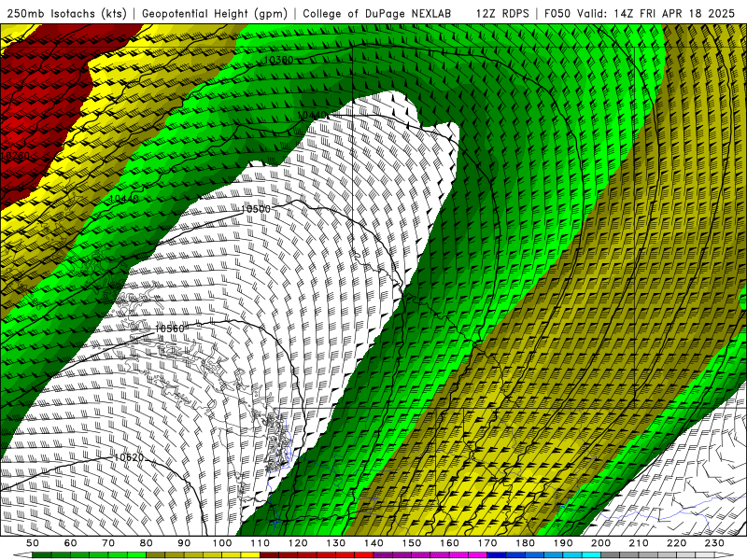This screenshot has width=747, height=560.
Task: Click the 110 value on the legend
Action: click(261, 543)
